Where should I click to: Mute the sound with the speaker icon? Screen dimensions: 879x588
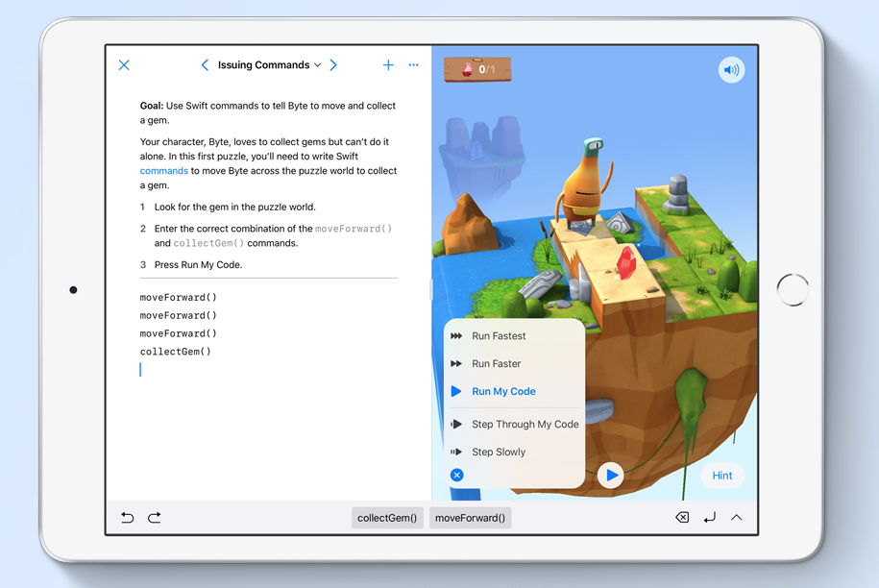tap(732, 70)
